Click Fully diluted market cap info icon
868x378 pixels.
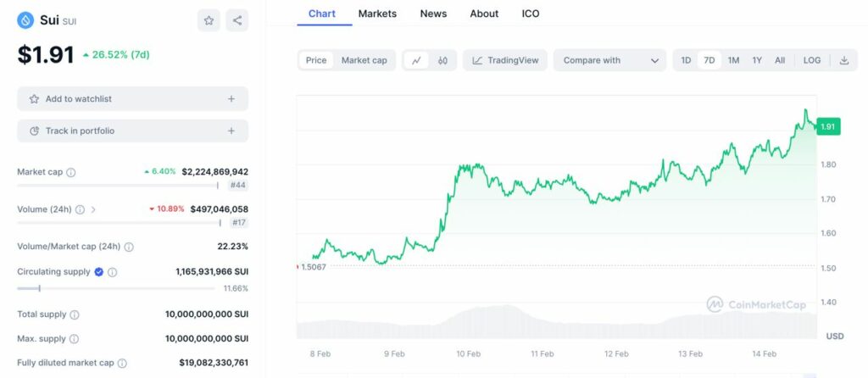(122, 363)
